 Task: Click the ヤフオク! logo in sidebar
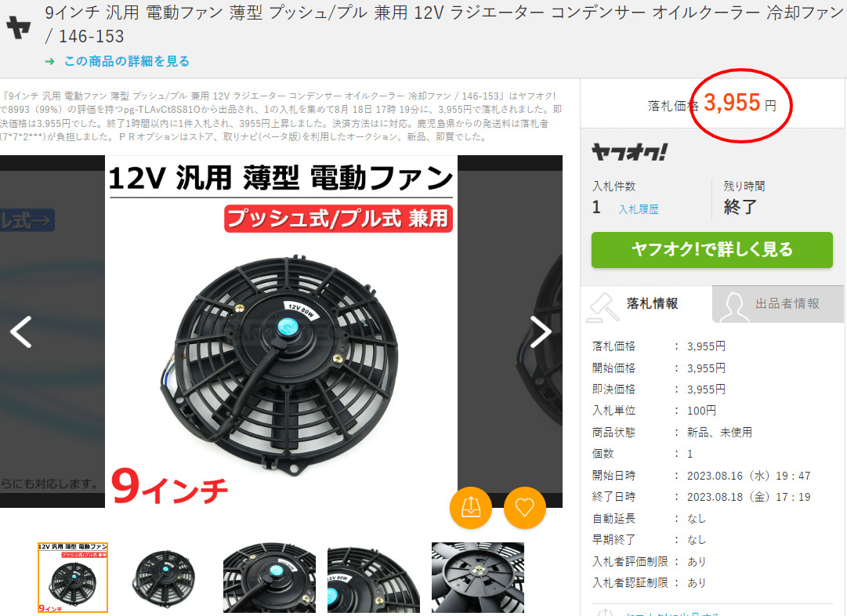tap(629, 152)
